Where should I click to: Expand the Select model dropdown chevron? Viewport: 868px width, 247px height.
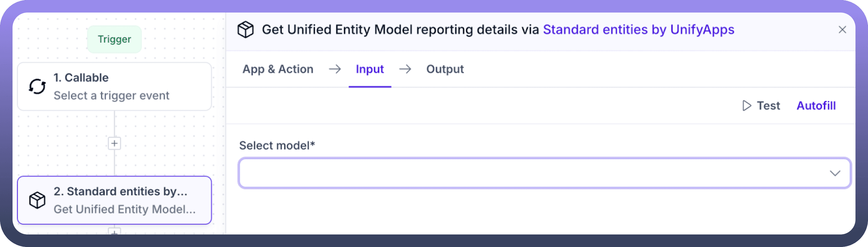click(x=834, y=173)
